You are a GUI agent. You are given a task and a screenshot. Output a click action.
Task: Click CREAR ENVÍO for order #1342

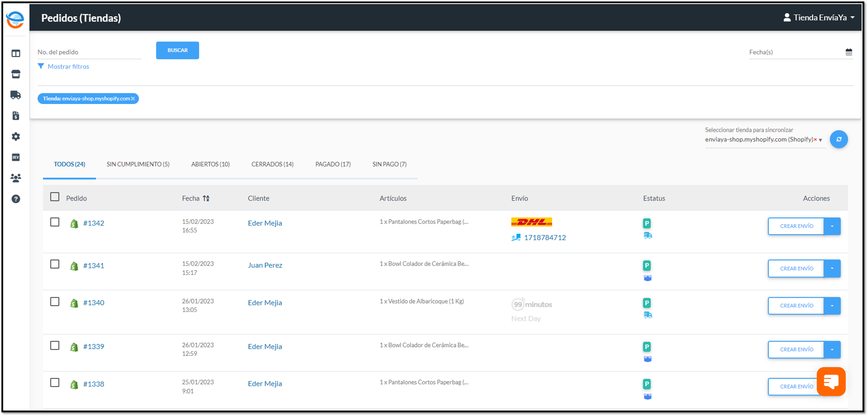click(796, 226)
